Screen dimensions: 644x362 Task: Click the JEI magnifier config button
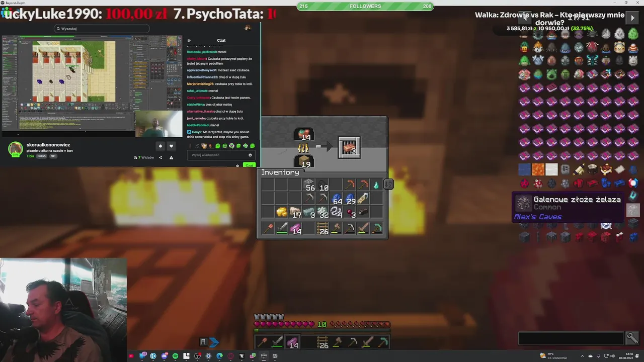pyautogui.click(x=632, y=338)
